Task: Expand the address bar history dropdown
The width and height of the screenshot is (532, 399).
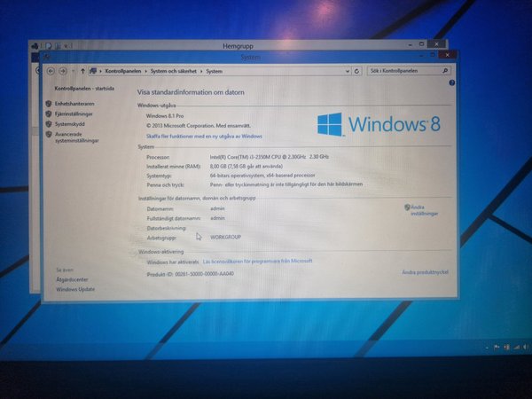Action: pos(348,70)
